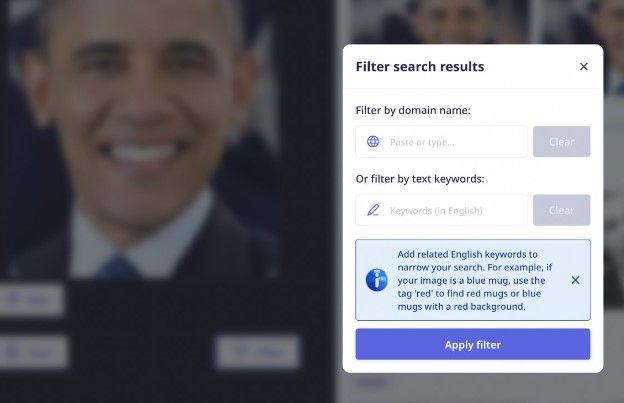Clear the domain name filter
This screenshot has width=624, height=403.
(x=562, y=142)
